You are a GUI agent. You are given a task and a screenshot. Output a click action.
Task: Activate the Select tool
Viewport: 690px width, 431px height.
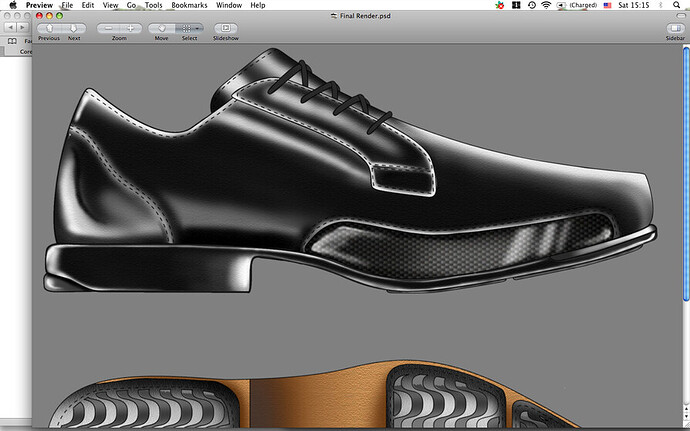coord(185,28)
